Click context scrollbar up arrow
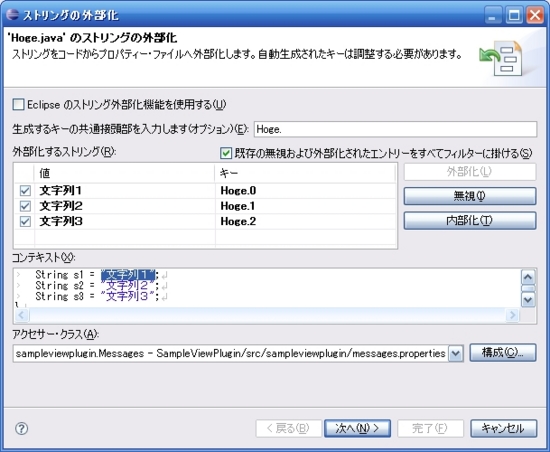550x452 pixels. point(528,277)
